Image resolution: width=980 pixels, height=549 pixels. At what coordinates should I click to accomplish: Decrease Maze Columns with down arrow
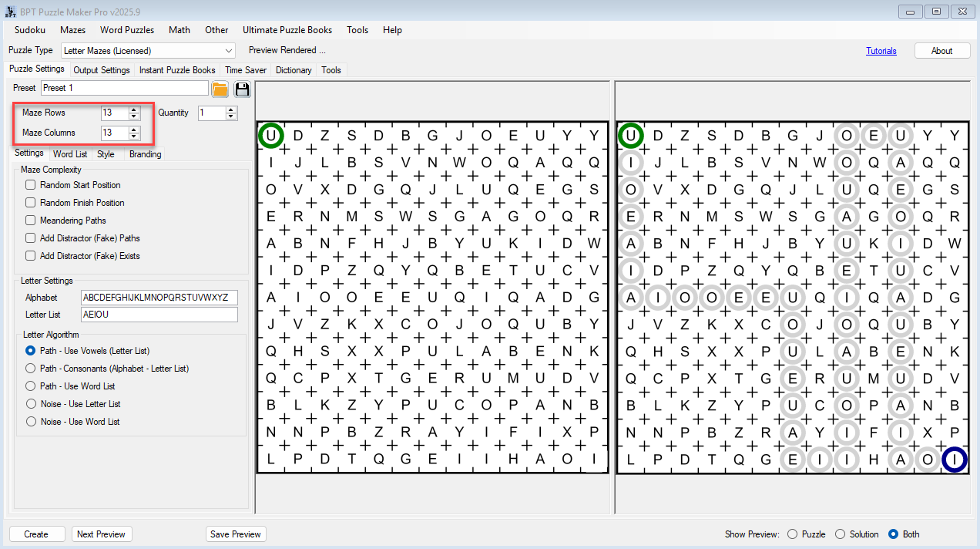point(134,136)
